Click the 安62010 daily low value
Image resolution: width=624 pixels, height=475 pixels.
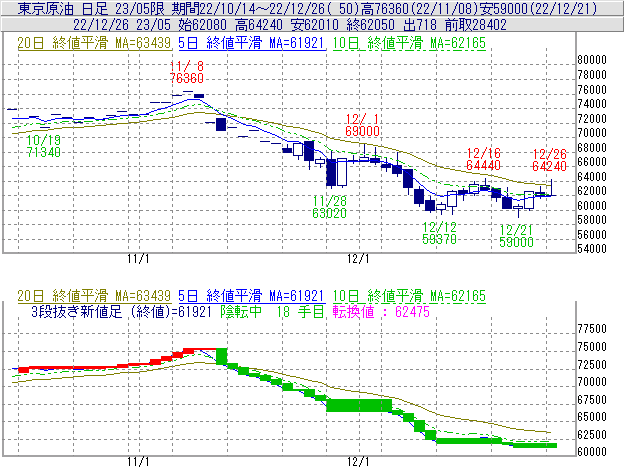click(315, 25)
